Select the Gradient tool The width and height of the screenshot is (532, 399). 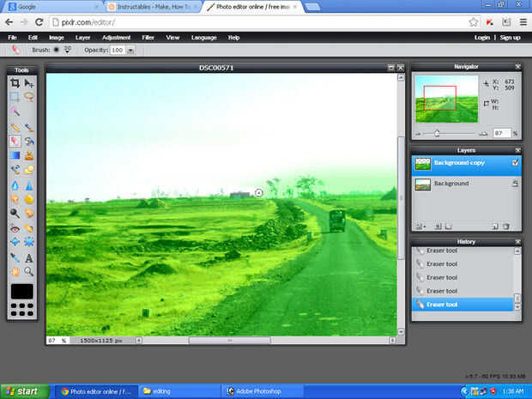(x=15, y=155)
